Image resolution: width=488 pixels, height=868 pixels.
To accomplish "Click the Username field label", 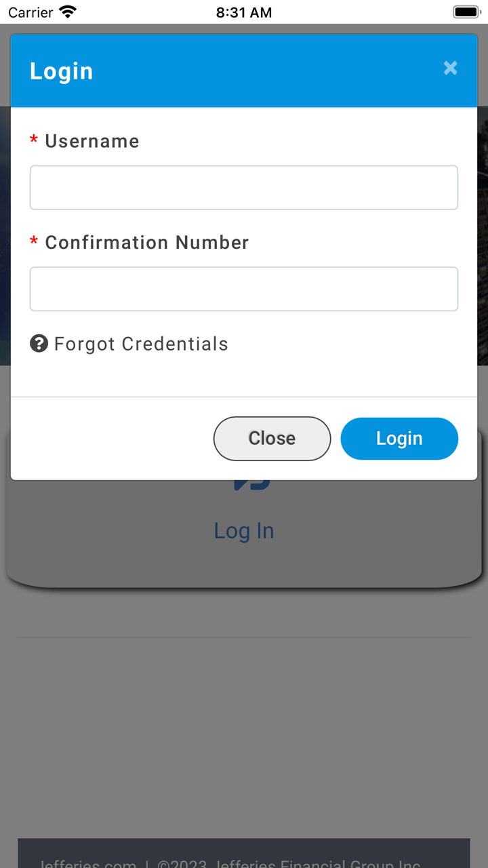I will coord(92,141).
